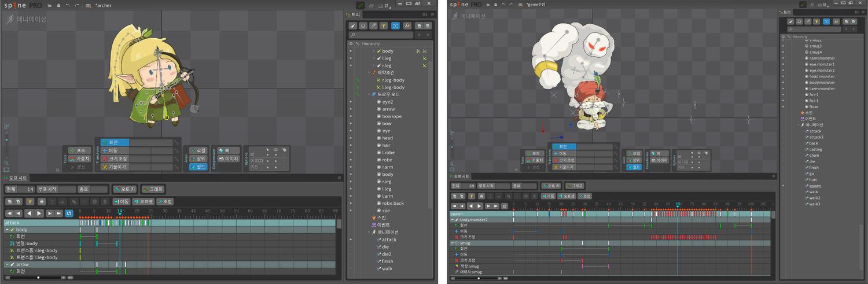Step to previous frame in genie dopesheet
Viewport: 868px width, 284px height.
[462, 206]
